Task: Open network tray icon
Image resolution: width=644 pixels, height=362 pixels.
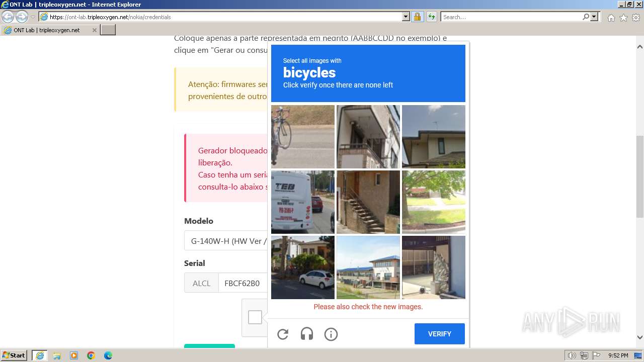Action: [584, 355]
